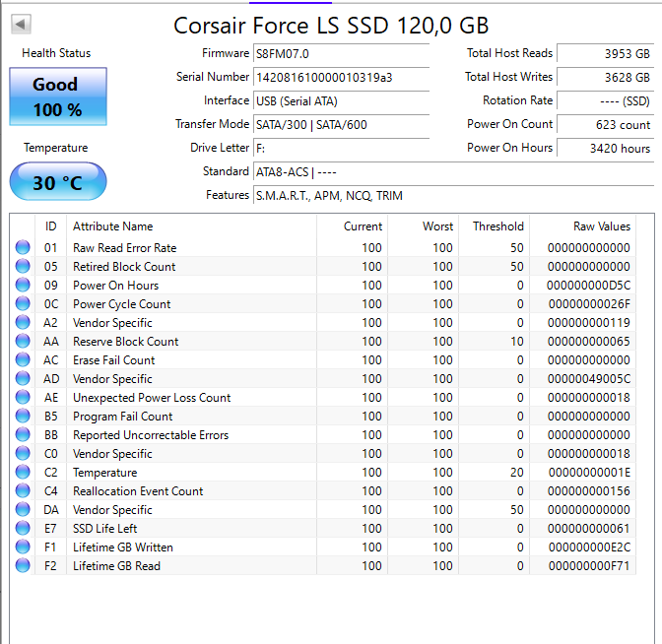662x644 pixels.
Task: Click the status circle for Raw Read Error Rate
Action: 23,248
